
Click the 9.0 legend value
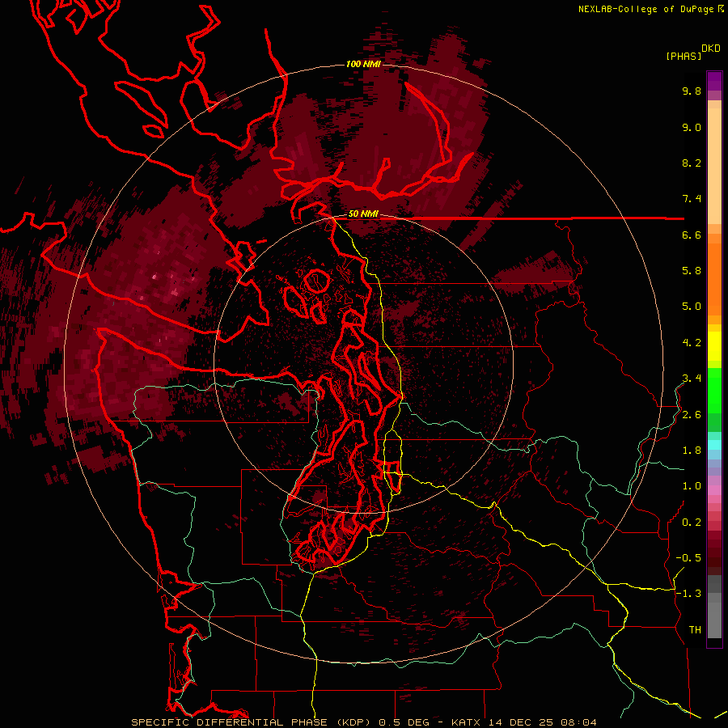pos(692,127)
